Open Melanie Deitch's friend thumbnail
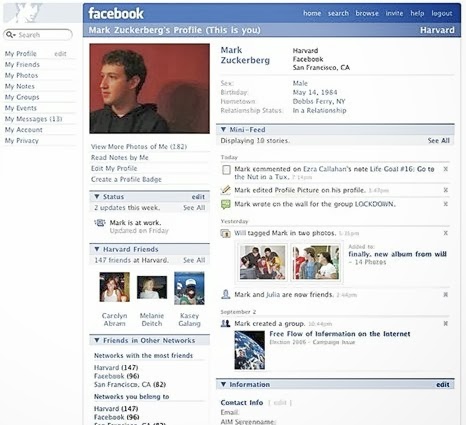This screenshot has width=466, height=425. point(152,287)
